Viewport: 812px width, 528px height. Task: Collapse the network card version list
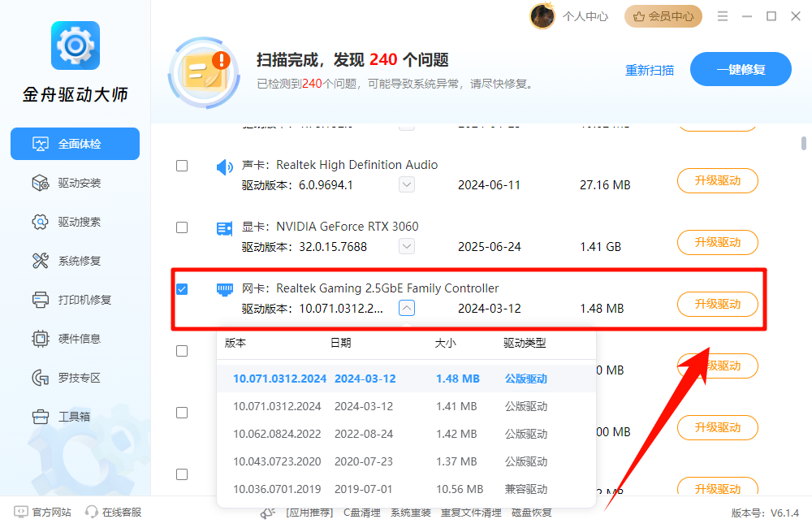[406, 308]
